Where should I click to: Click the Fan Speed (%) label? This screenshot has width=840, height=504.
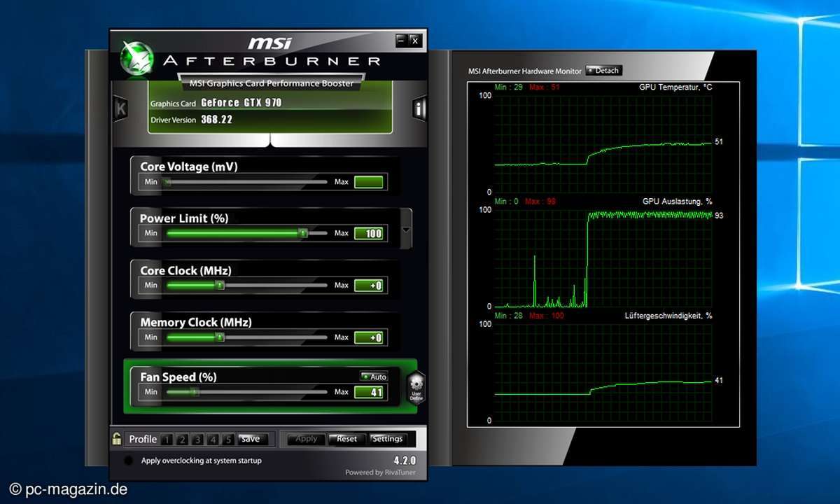[178, 377]
